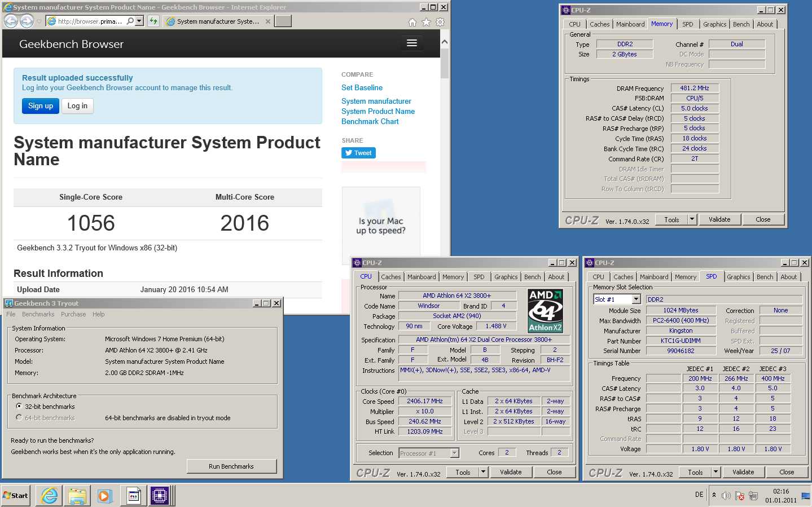Expand Tools dropdown arrow in CPU-Z CPU window
Screen dimensions: 812x507
click(x=484, y=472)
